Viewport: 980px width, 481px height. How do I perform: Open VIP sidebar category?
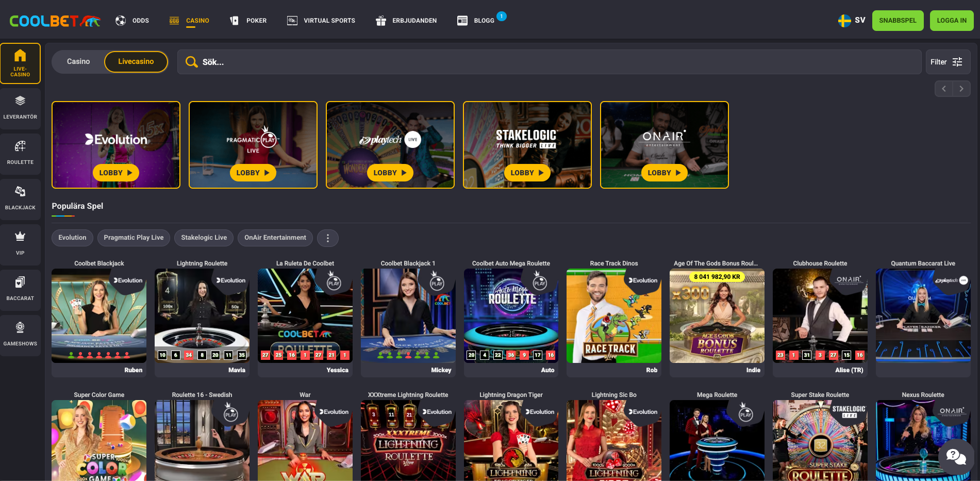coord(20,245)
